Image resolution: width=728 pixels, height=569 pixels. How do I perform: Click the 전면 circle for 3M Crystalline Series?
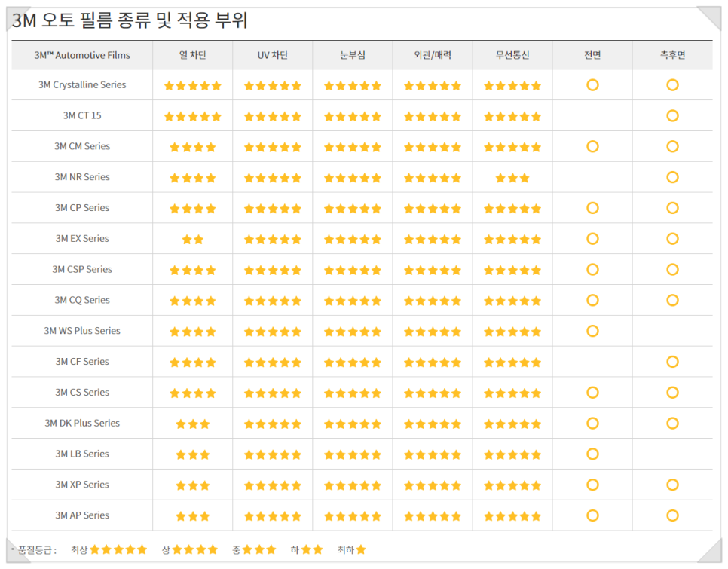pyautogui.click(x=592, y=85)
